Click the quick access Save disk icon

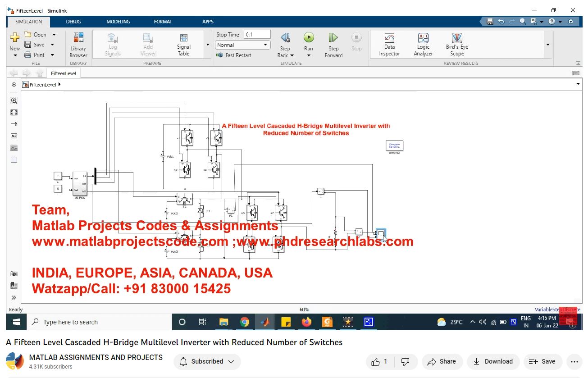(x=490, y=21)
